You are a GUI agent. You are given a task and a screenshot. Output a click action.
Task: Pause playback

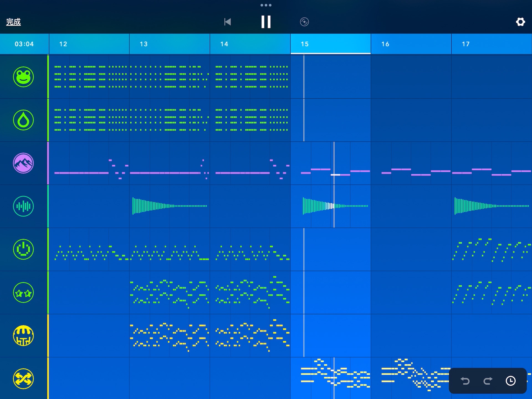[x=266, y=22]
